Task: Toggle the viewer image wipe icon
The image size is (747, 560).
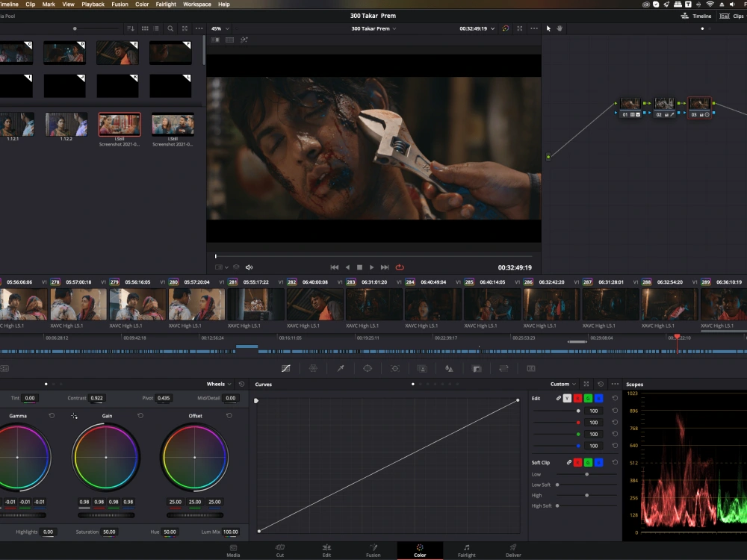Action: [x=215, y=40]
